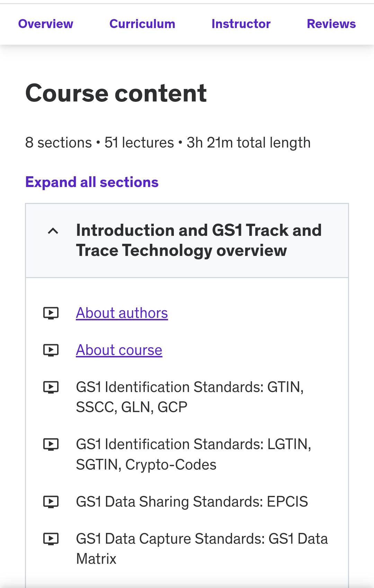The image size is (374, 588).
Task: Select GS1 Data Sharing Standards: EPCIS lecture
Action: coord(192,502)
